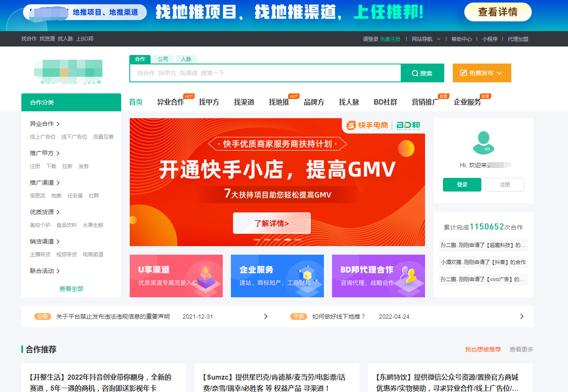The image size is (568, 392).
Task: Open 找地推 in navigation bar
Action: tap(279, 102)
